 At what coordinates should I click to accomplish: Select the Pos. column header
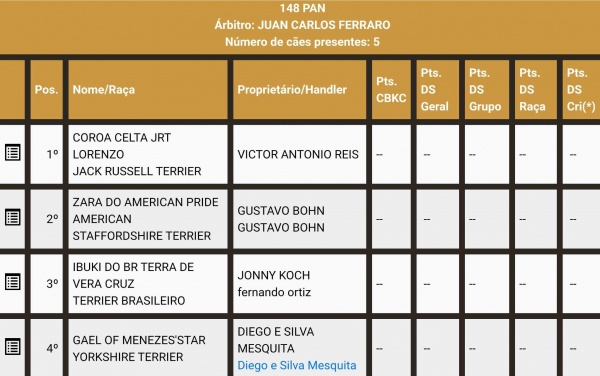(46, 90)
